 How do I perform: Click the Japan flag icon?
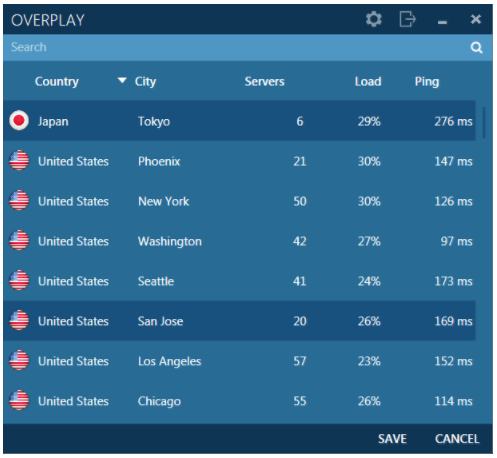click(19, 120)
